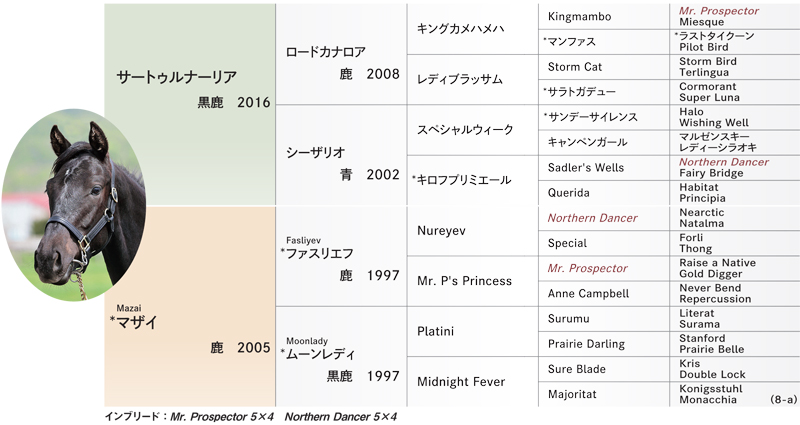The image size is (800, 425).
Task: Select the サートゥルナーリア sire cell
Action: (x=190, y=105)
